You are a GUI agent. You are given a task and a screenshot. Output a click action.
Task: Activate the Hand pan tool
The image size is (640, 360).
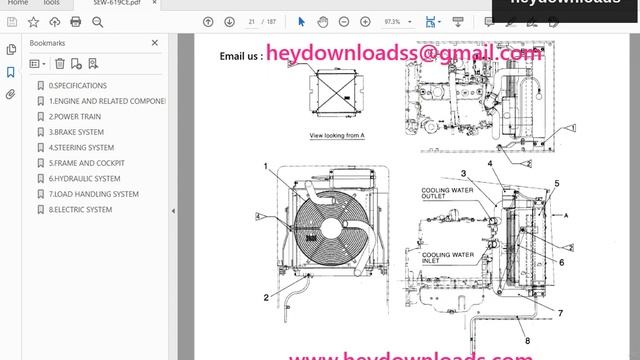click(322, 22)
